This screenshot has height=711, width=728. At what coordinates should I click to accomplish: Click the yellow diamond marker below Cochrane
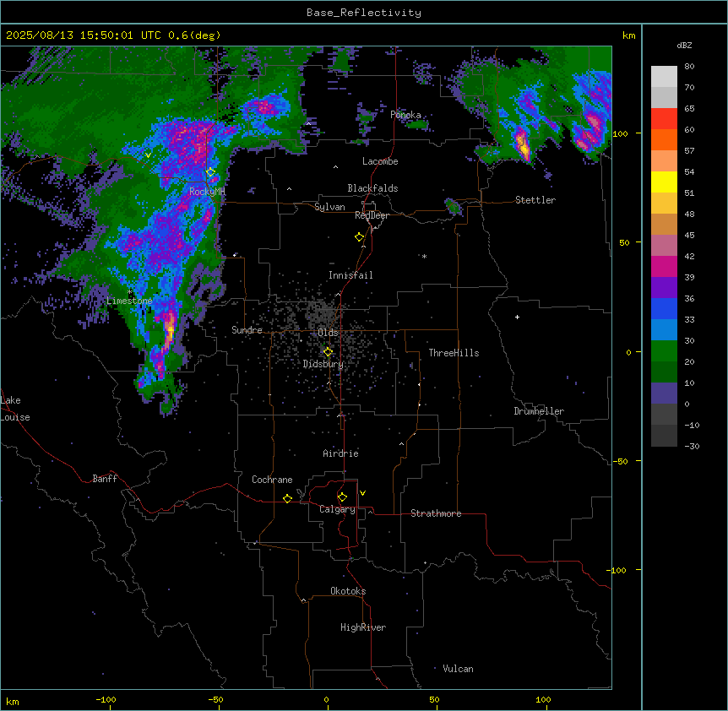click(287, 498)
